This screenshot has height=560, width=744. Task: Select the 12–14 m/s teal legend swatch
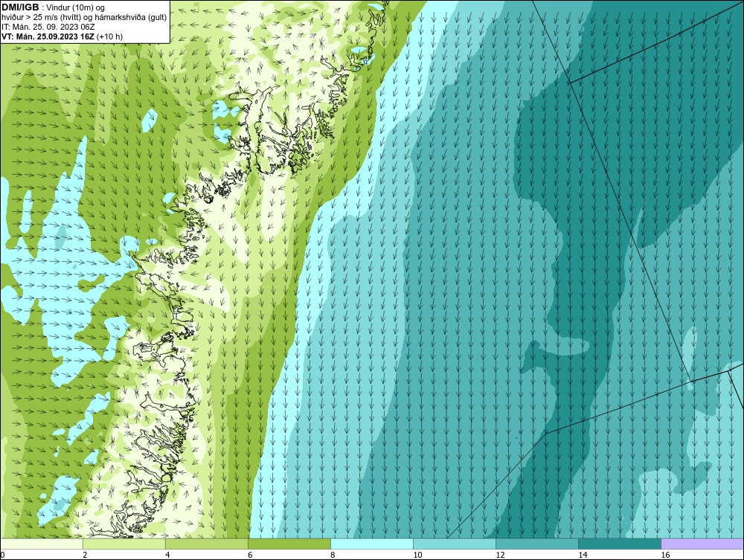[x=537, y=544]
